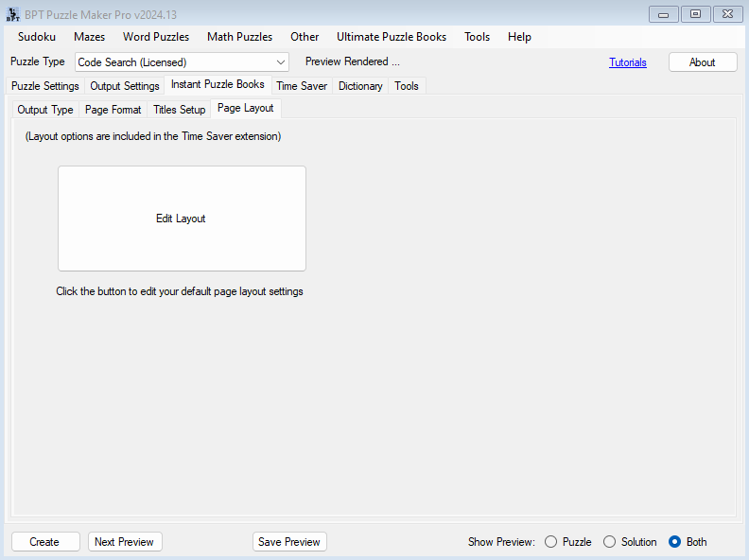Click the large Edit Layout button
This screenshot has width=749, height=560.
[x=182, y=219]
